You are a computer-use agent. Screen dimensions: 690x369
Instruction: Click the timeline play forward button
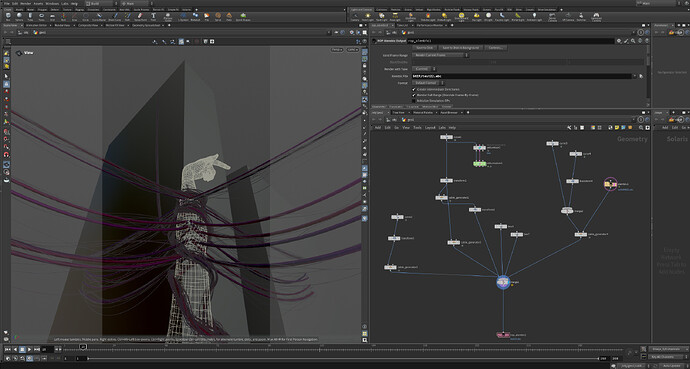pyautogui.click(x=29, y=349)
